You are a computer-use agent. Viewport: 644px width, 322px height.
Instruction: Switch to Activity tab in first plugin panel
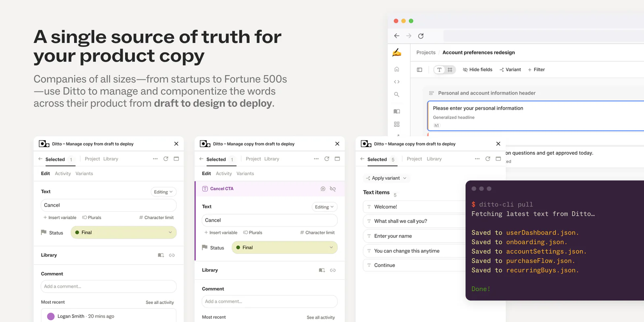pos(63,173)
